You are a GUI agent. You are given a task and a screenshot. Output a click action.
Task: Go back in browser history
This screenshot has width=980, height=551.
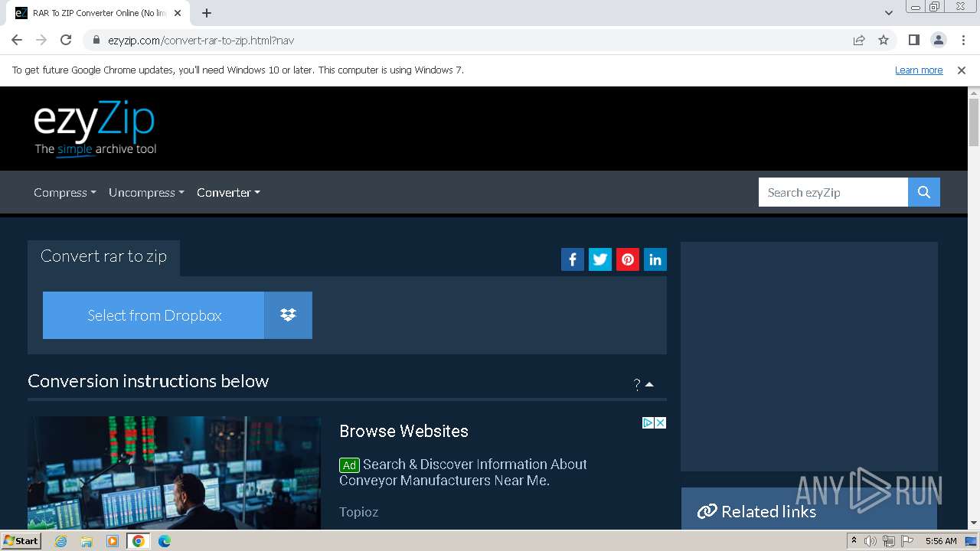[17, 40]
